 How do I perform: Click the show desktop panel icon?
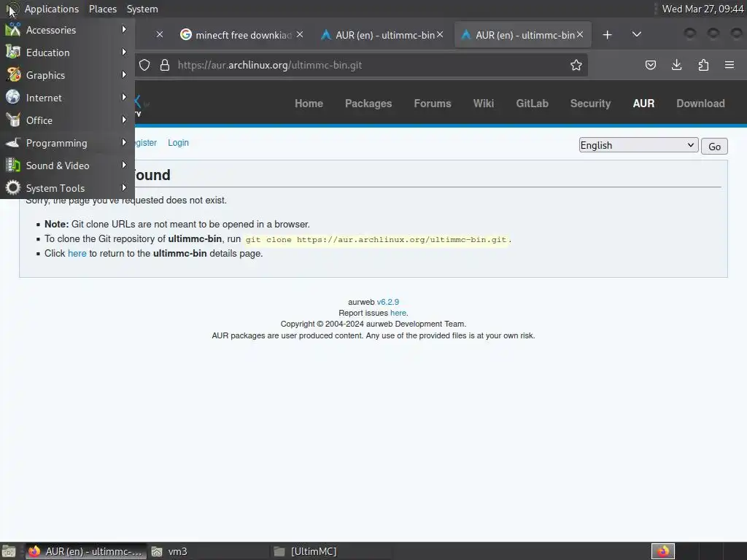pos(9,551)
